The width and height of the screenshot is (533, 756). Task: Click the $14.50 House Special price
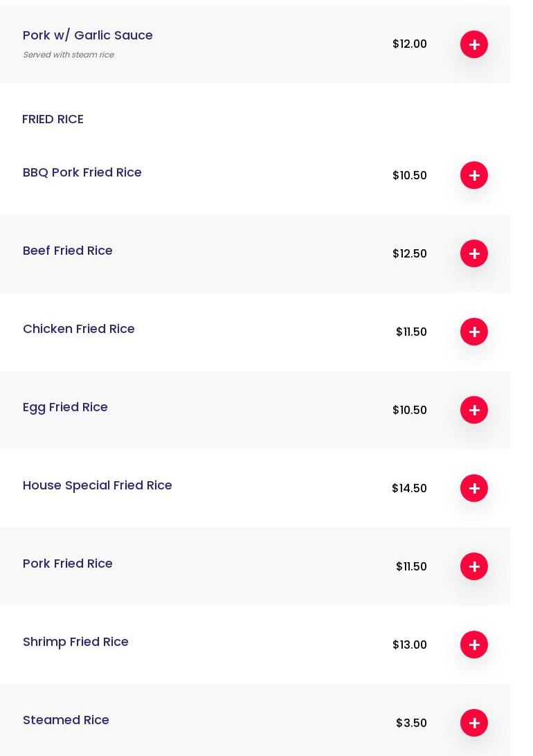(409, 488)
